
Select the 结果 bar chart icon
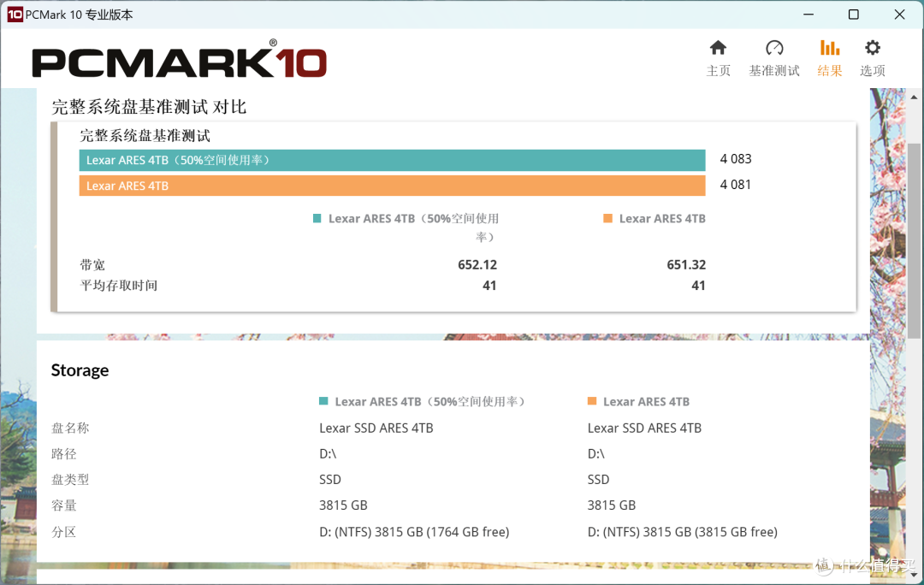830,48
